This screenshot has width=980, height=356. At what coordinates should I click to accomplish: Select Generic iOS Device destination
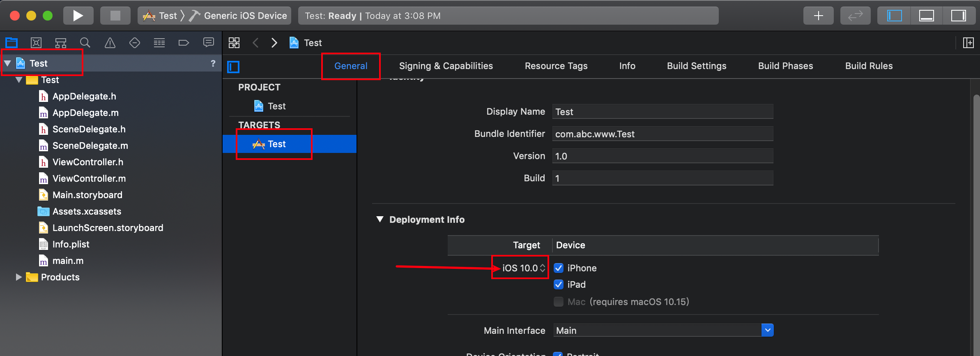(245, 16)
